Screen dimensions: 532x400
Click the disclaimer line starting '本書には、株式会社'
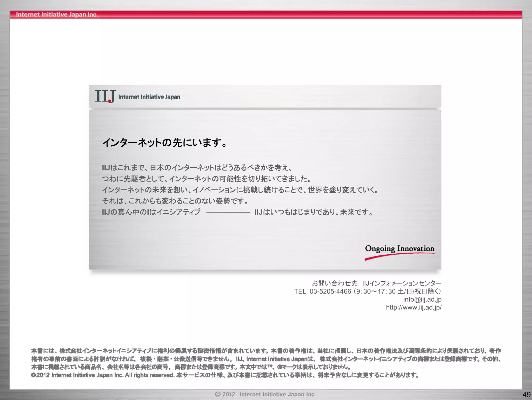coord(266,351)
